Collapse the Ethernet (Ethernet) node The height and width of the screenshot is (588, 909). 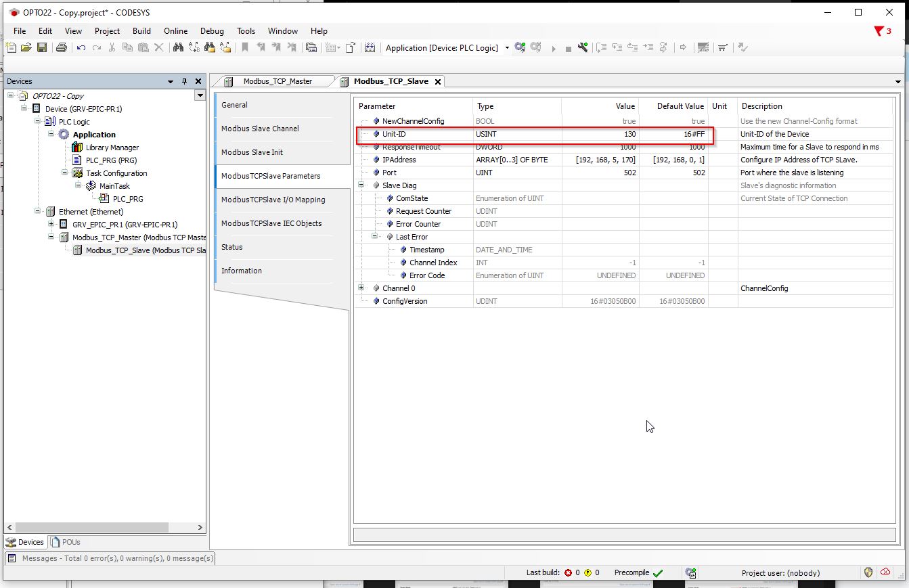(x=38, y=211)
